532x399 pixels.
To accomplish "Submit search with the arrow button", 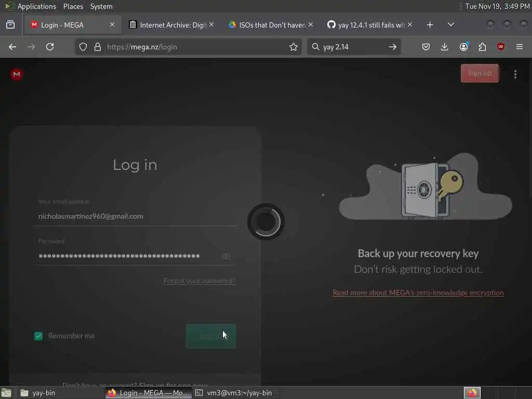I will (393, 47).
